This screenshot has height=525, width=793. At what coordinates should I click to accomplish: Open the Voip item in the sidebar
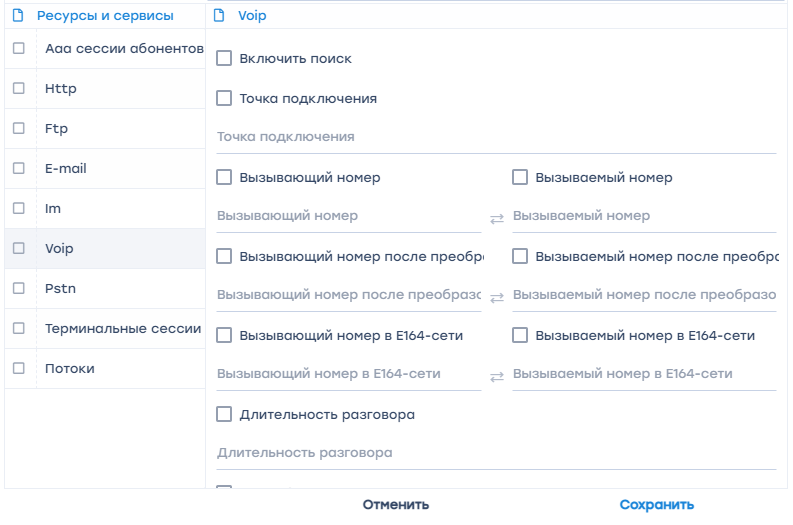tap(60, 249)
